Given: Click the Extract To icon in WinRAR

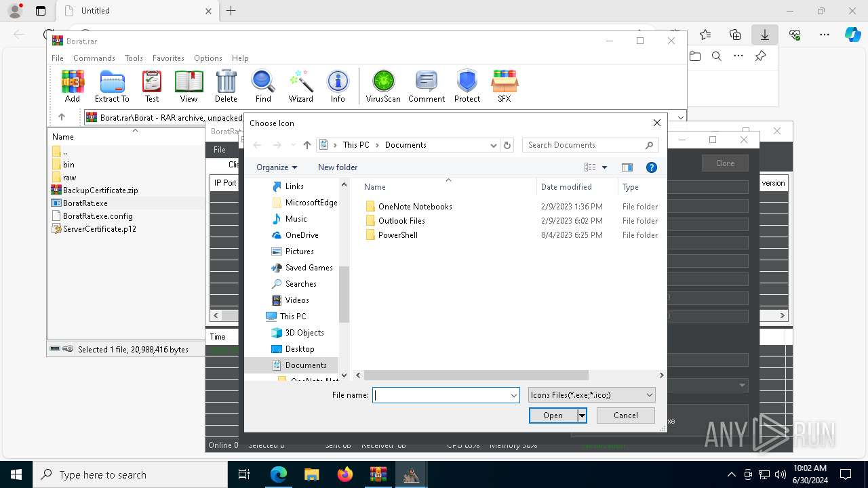Looking at the screenshot, I should coord(112,86).
